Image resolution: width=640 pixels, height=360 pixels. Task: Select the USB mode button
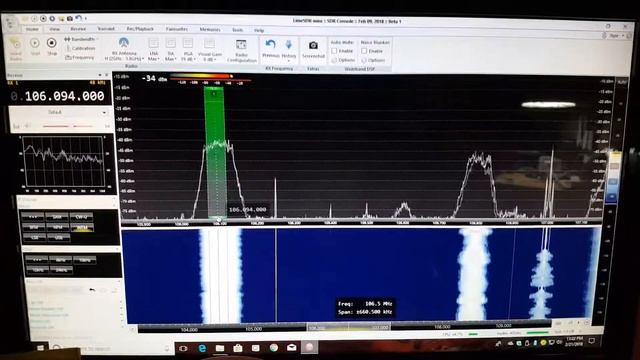(x=58, y=237)
